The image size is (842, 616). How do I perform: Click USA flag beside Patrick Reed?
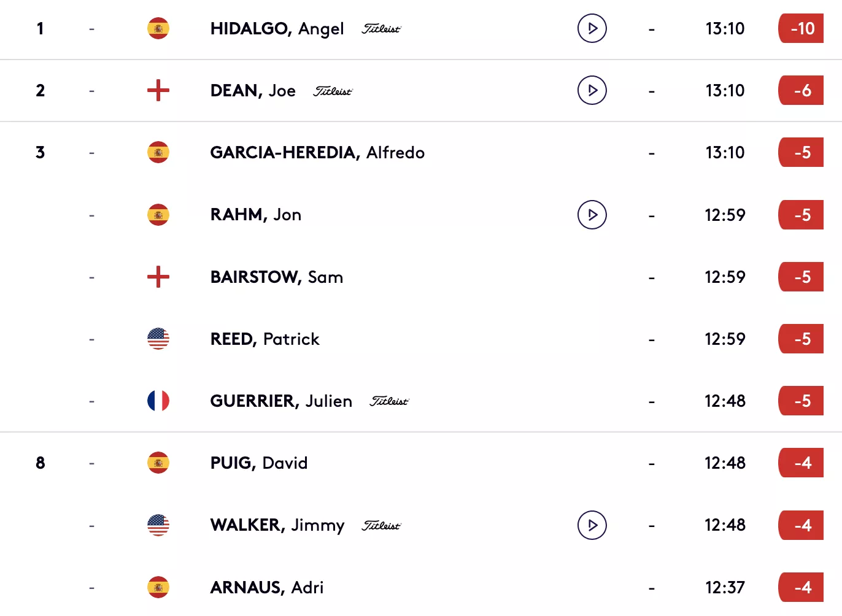[158, 339]
